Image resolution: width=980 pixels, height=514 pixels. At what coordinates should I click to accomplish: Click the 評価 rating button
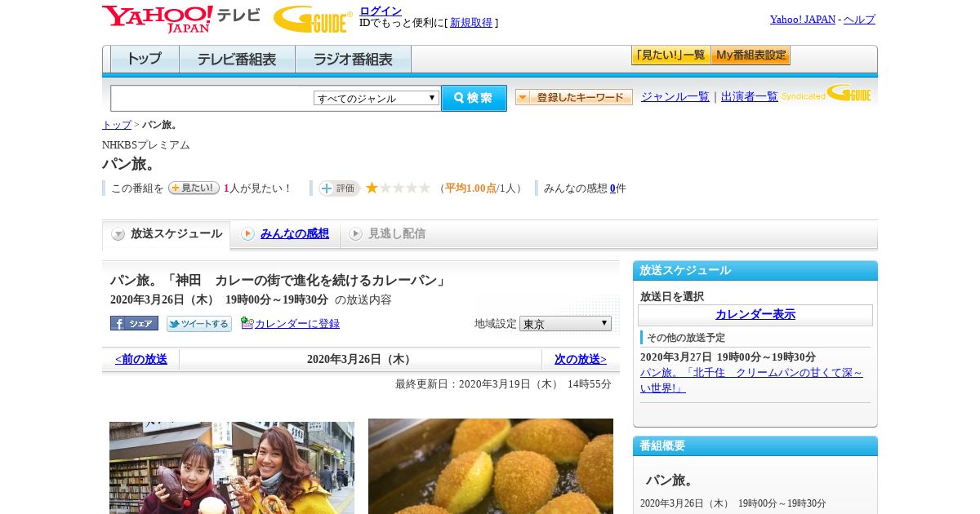[339, 188]
